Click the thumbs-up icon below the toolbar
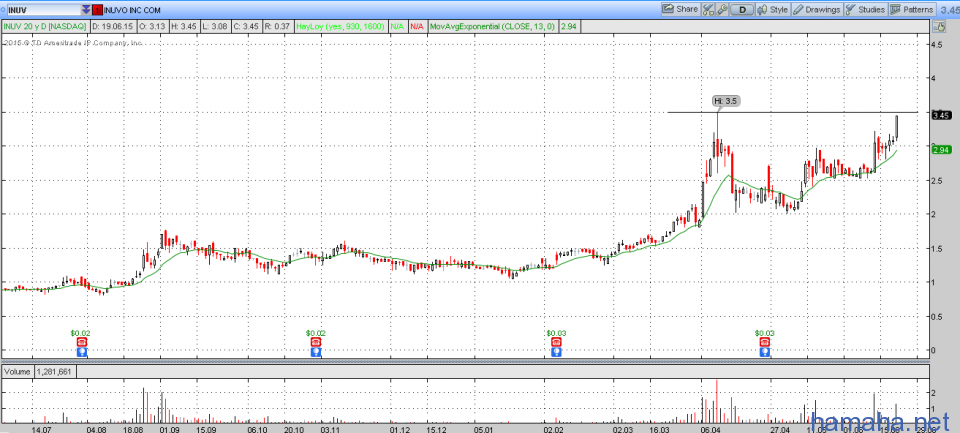The image size is (960, 433). (x=939, y=27)
